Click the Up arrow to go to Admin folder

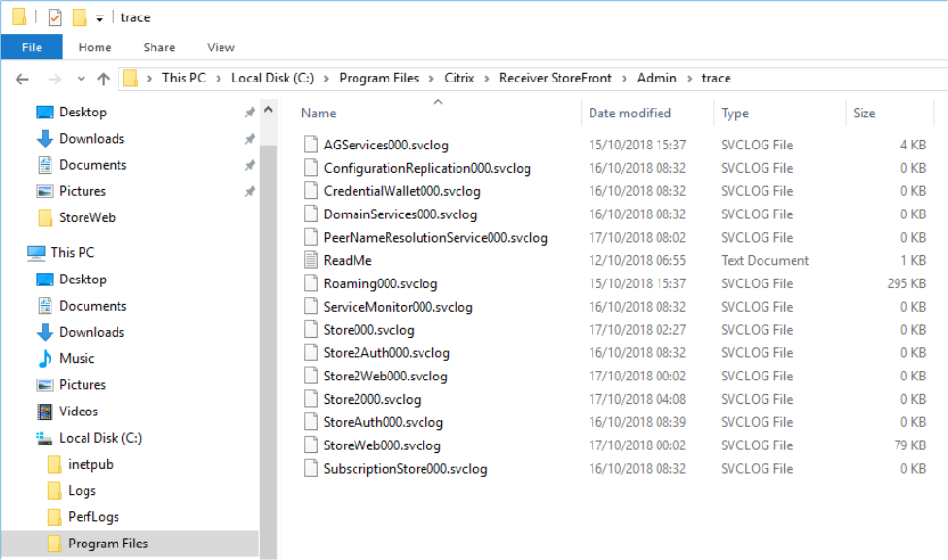(x=104, y=78)
